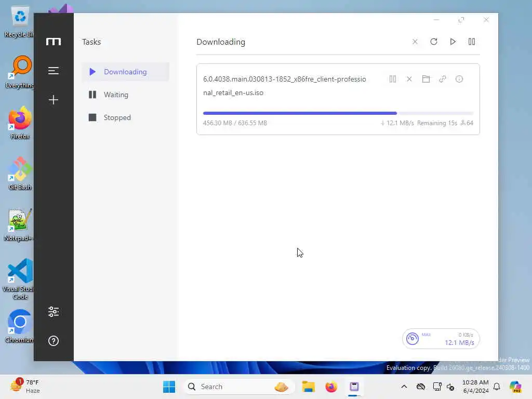532x399 pixels.
Task: Select the Git Bash desktop shortcut
Action: click(x=20, y=174)
